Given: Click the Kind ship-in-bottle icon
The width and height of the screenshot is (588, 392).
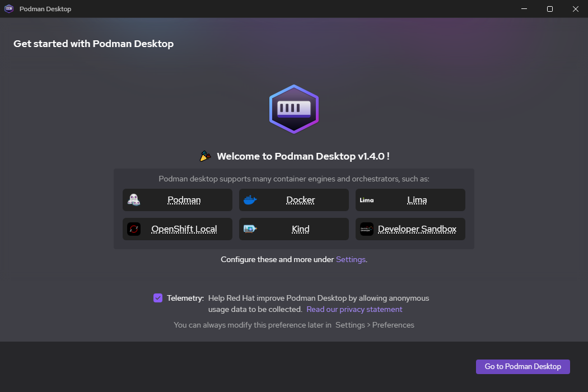Looking at the screenshot, I should 250,229.
